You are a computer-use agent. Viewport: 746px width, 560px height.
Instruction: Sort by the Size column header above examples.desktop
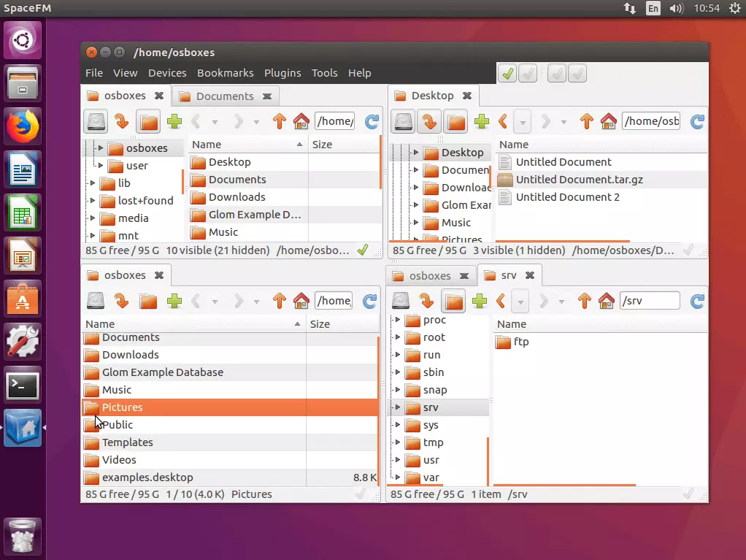click(x=320, y=324)
